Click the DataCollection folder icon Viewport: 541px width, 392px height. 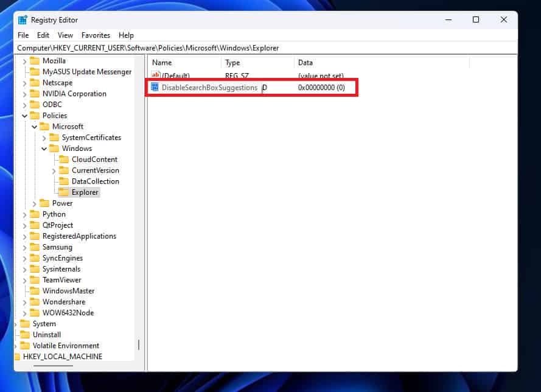click(x=64, y=181)
